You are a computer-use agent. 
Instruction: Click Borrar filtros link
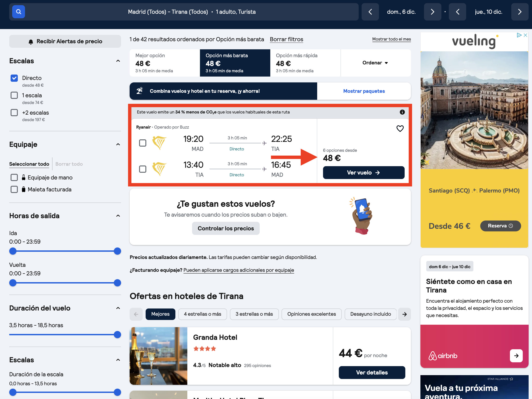(287, 39)
